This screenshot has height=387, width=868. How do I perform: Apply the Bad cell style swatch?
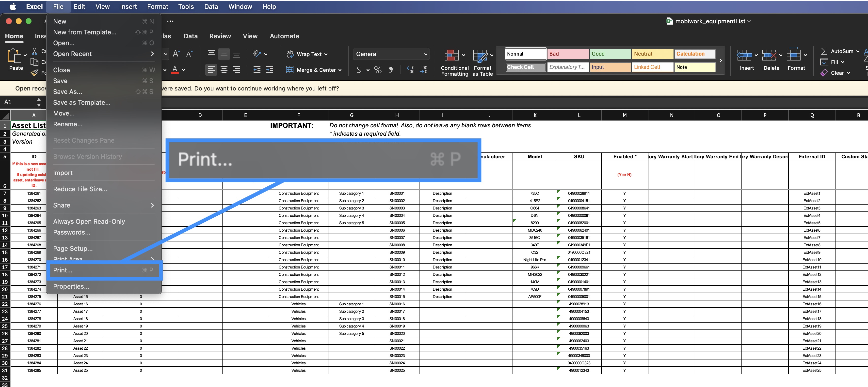(x=568, y=54)
